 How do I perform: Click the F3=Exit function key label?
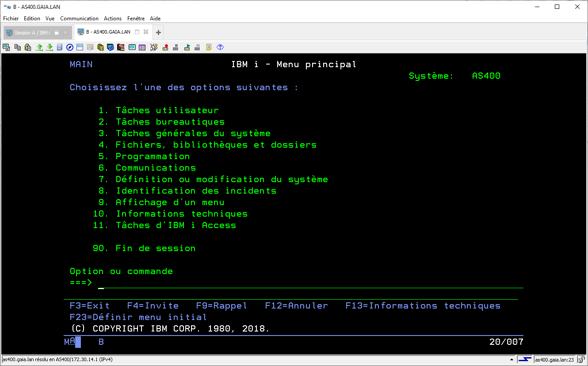[90, 306]
